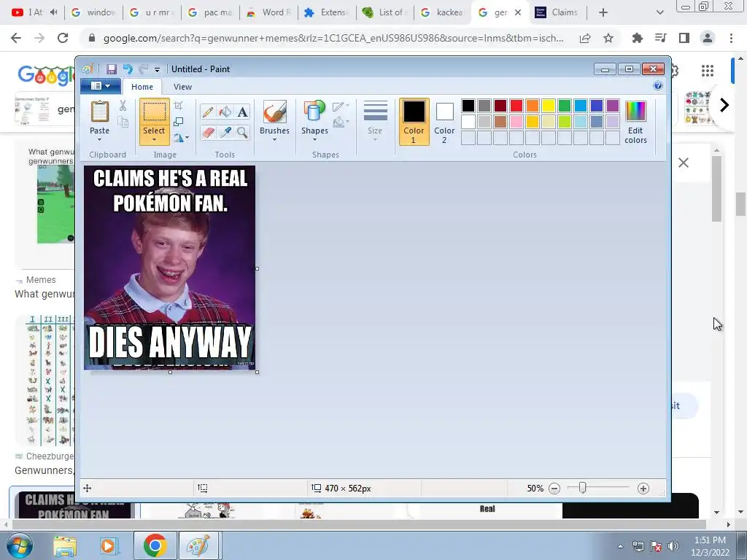Bookmark this page with star icon

[x=608, y=38]
